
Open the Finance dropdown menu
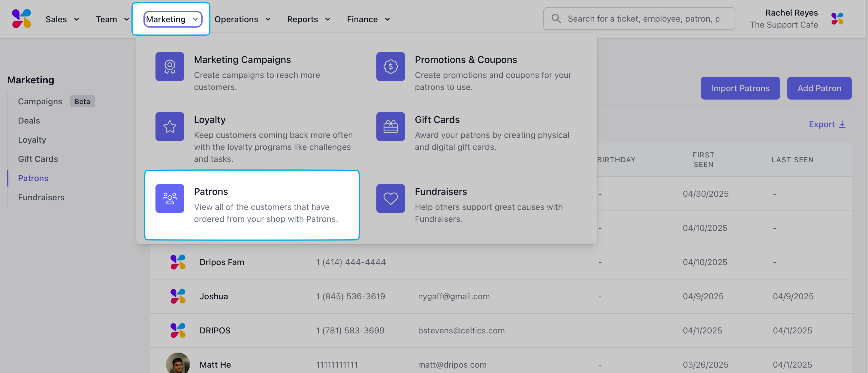[x=368, y=19]
